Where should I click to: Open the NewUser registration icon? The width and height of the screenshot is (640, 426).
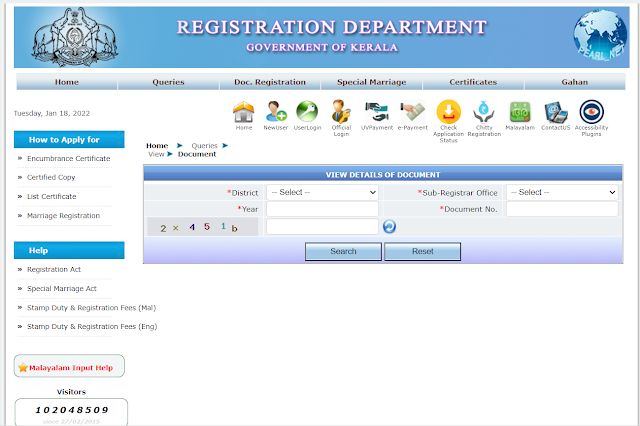click(276, 112)
